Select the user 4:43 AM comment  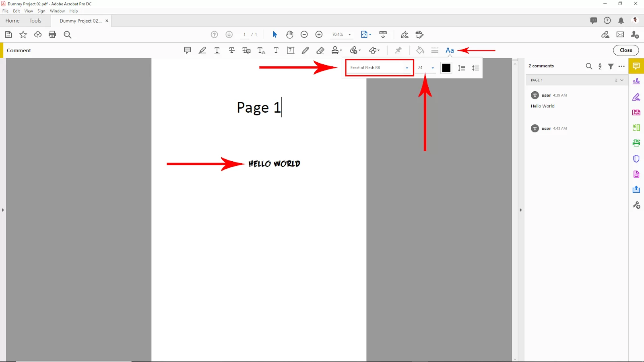coord(576,129)
